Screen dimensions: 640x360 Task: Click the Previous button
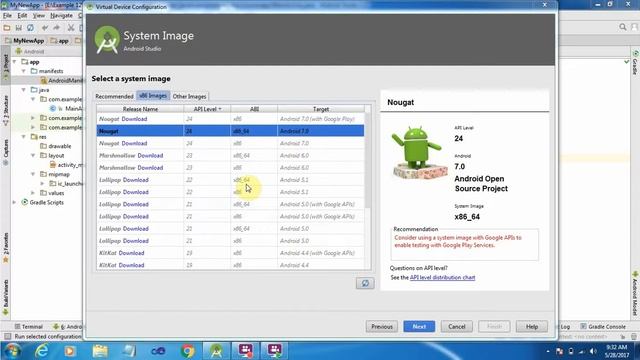point(382,327)
